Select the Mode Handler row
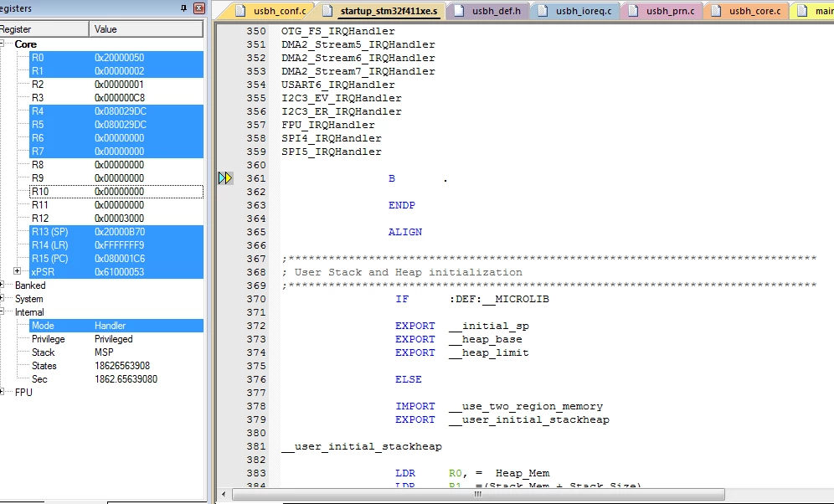 pos(116,326)
